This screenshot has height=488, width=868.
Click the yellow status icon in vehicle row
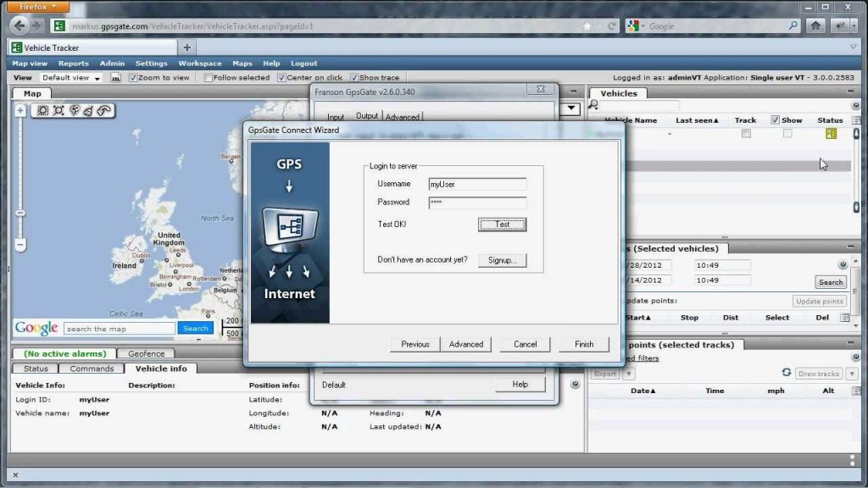(831, 133)
